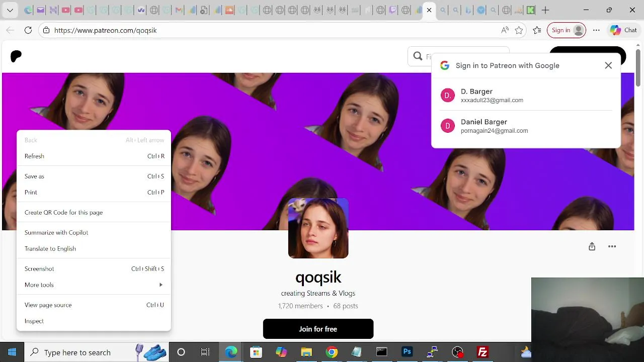This screenshot has width=644, height=362.
Task: Click the Join for free button
Action: (x=318, y=329)
